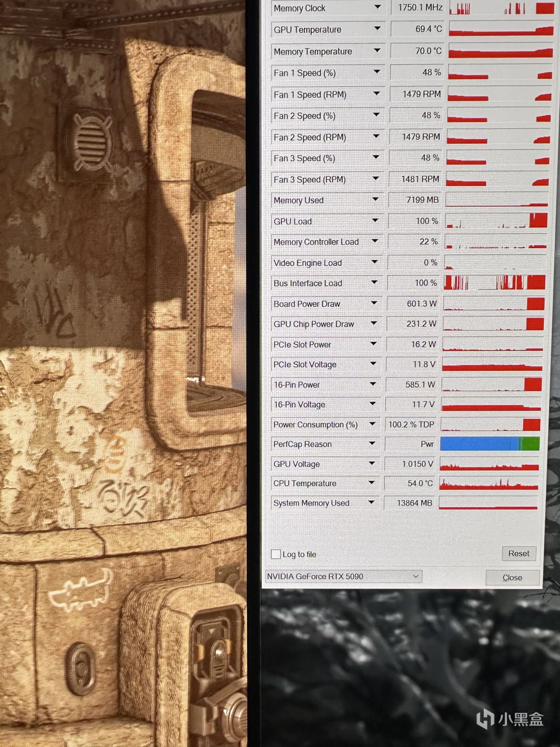
Task: Click the GPU Temperature history graph
Action: [x=501, y=29]
